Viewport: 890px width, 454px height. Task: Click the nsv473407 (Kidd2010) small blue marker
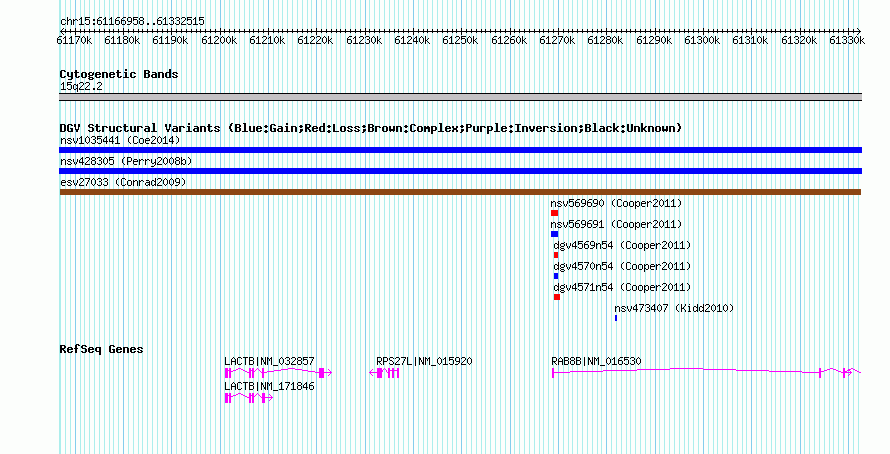point(616,318)
